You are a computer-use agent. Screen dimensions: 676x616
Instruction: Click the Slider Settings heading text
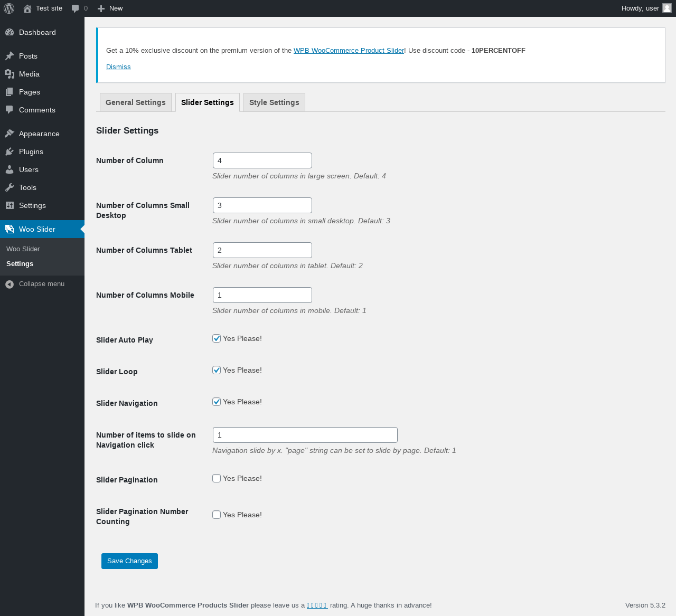[x=127, y=130]
